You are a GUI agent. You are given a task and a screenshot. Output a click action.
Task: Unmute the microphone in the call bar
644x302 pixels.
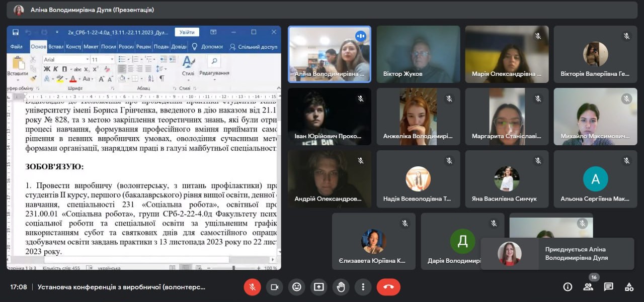[253, 287]
